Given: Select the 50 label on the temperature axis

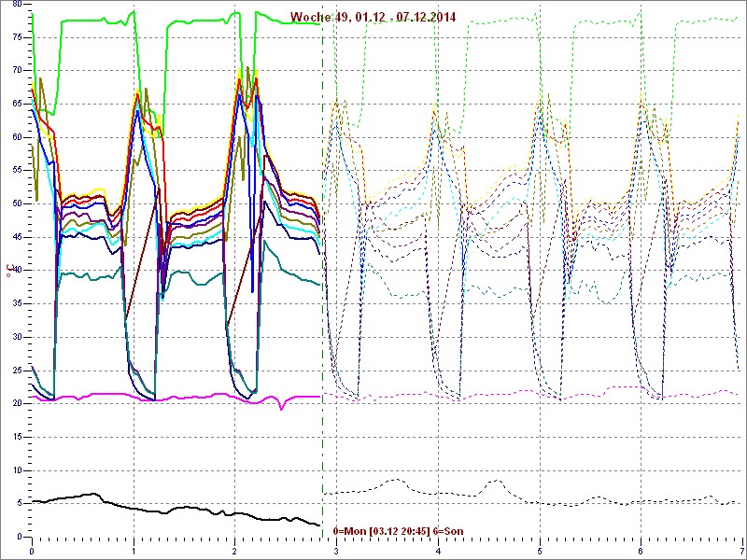Looking at the screenshot, I should (x=17, y=203).
